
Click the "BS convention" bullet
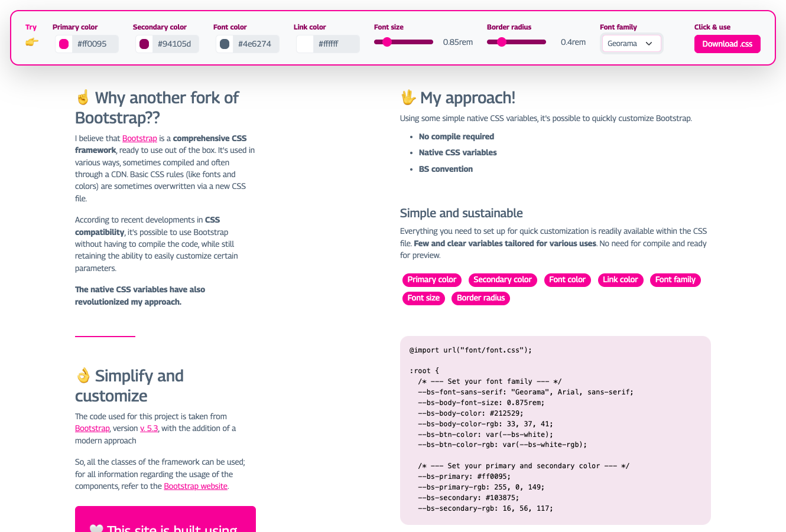[x=446, y=169]
